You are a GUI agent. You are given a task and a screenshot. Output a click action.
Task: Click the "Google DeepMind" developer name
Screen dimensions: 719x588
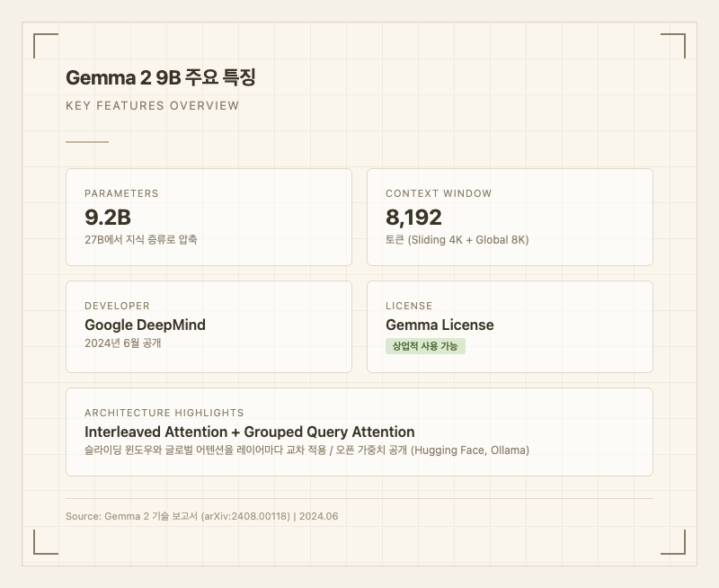(145, 325)
